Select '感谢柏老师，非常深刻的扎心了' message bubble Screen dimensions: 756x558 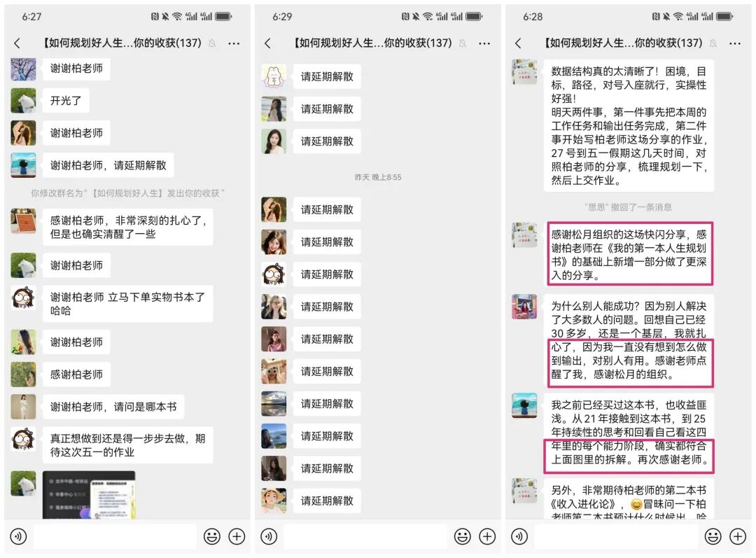(x=128, y=227)
